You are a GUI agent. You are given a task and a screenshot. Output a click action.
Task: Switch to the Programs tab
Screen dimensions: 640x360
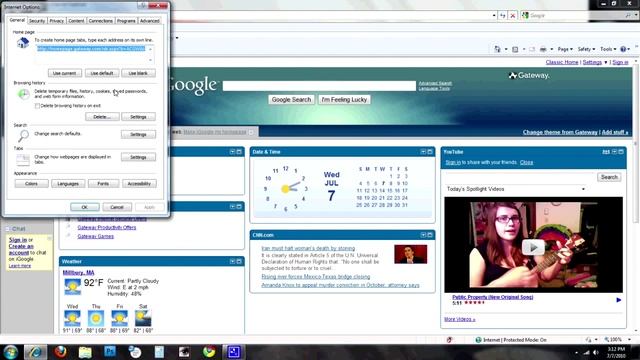pyautogui.click(x=126, y=21)
